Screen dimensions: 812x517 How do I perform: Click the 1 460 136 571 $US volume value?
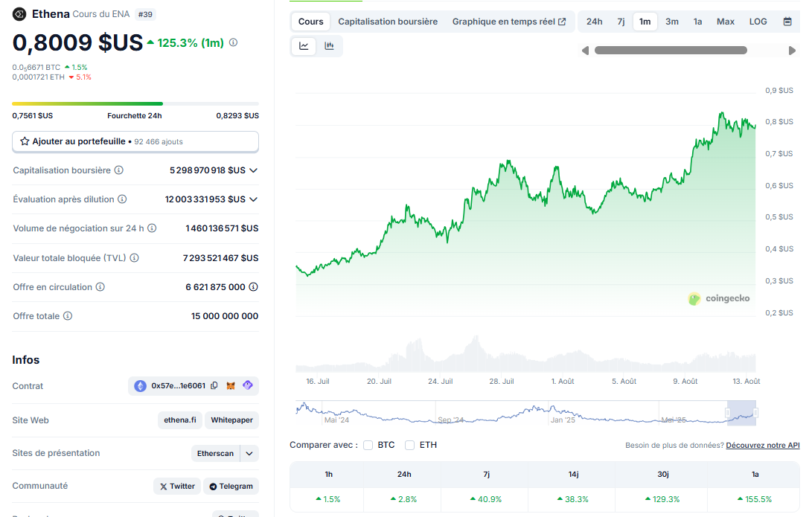tap(222, 228)
